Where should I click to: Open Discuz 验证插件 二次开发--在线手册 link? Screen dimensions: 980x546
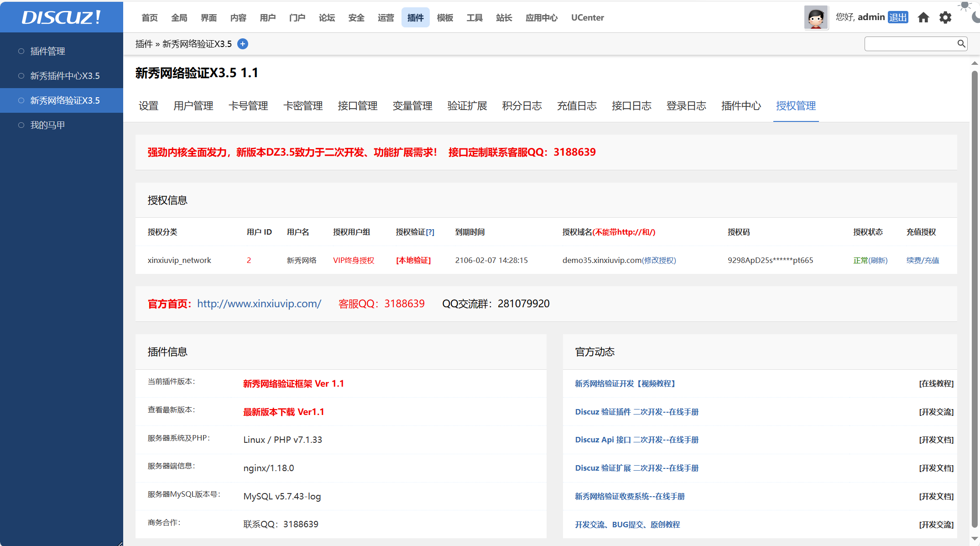point(637,412)
